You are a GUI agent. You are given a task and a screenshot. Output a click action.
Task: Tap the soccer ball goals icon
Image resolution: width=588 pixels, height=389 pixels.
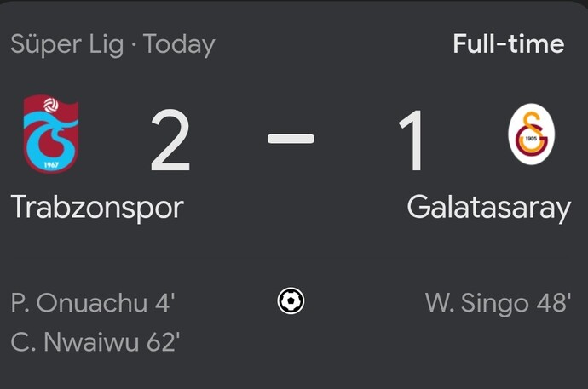click(x=291, y=300)
